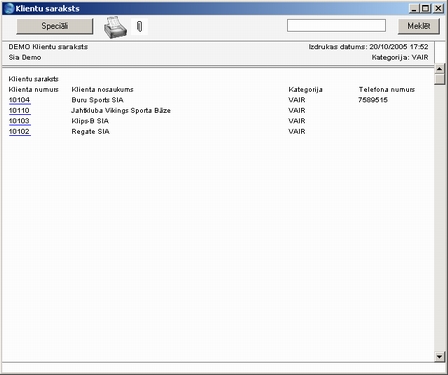
Task: Select the Regate SIA name
Action: point(90,132)
